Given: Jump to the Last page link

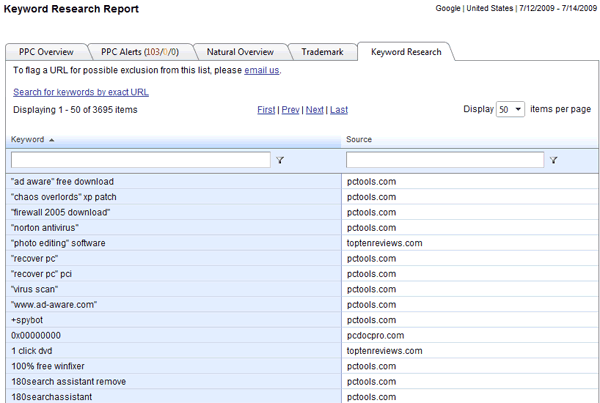Looking at the screenshot, I should pos(339,109).
